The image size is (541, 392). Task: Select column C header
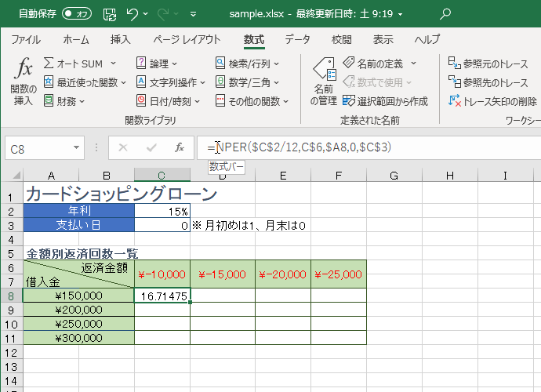coord(162,176)
